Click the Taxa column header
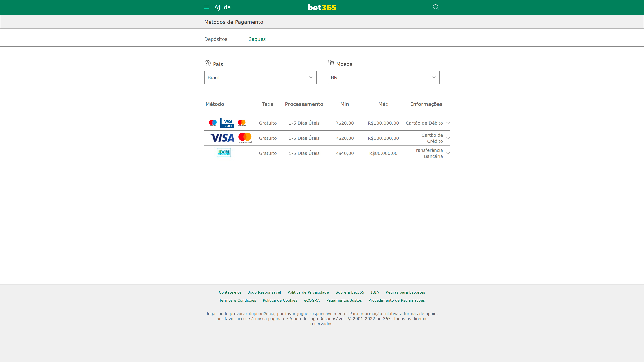644x362 pixels. [267, 104]
